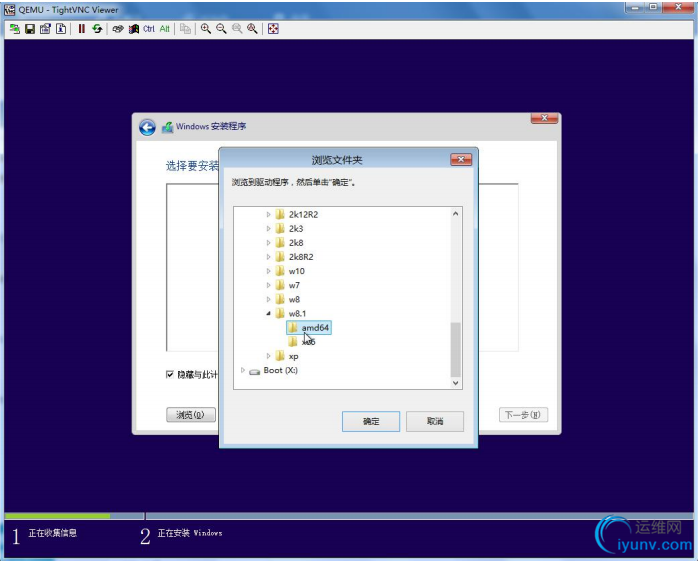Screen dimensions: 698x561
Task: Toggle the Ctrl key toolbar button
Action: [149, 29]
